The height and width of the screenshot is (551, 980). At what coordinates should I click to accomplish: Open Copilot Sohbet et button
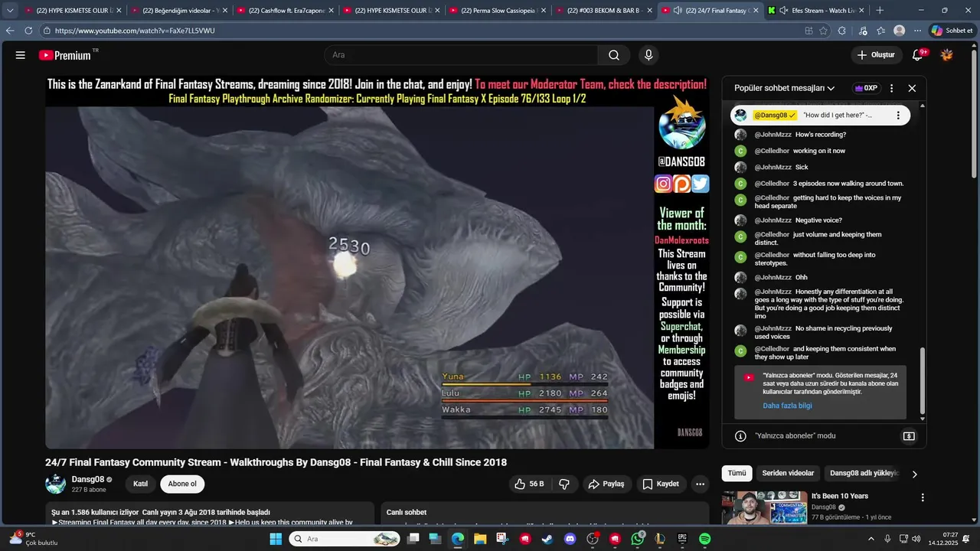pyautogui.click(x=952, y=31)
